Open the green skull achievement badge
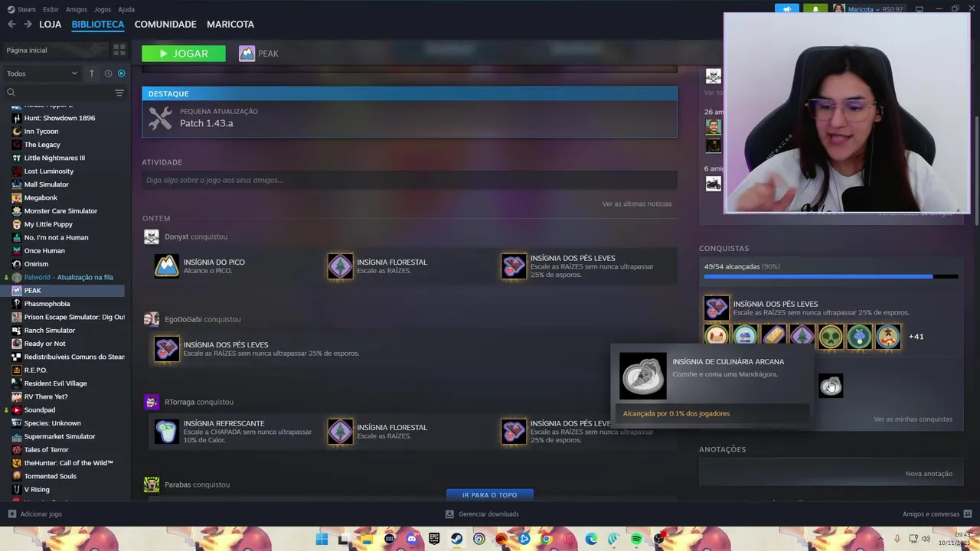 tap(831, 336)
